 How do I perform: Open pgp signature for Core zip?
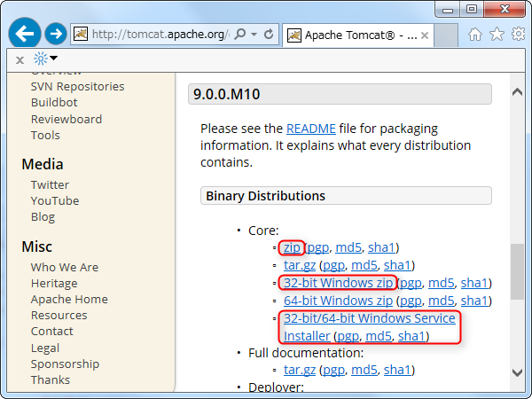[318, 248]
